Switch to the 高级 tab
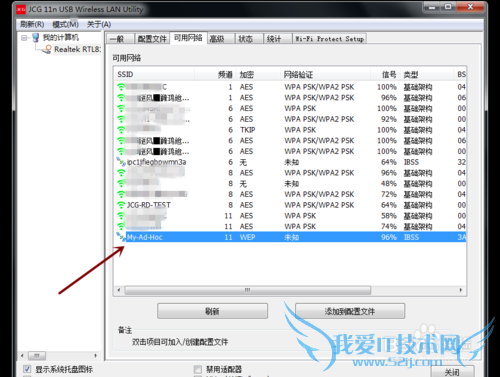 coord(220,39)
